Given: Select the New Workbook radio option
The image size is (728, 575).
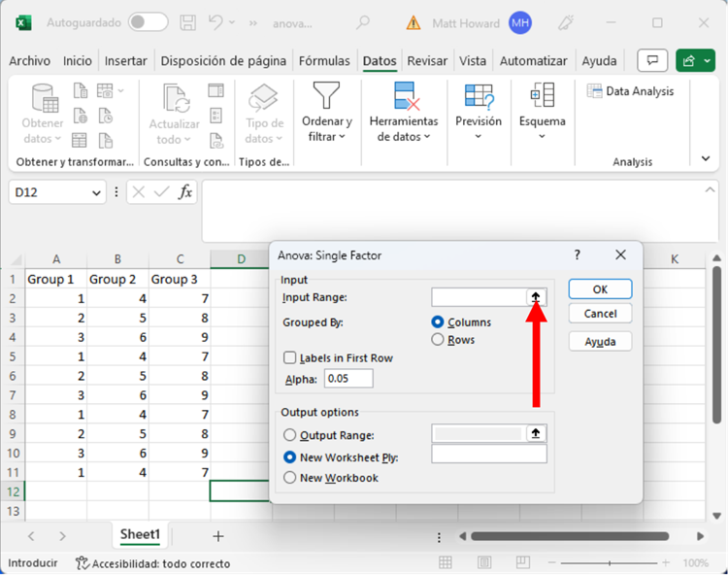Looking at the screenshot, I should [289, 478].
